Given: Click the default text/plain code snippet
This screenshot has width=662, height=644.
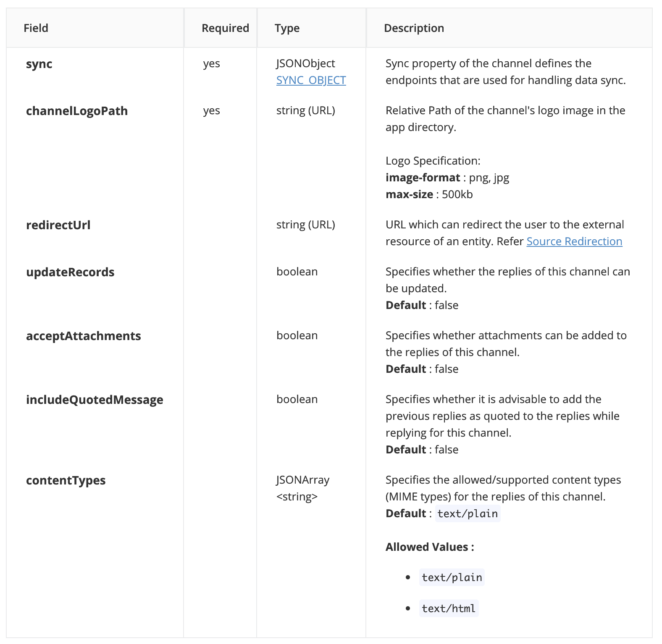Looking at the screenshot, I should 468,513.
